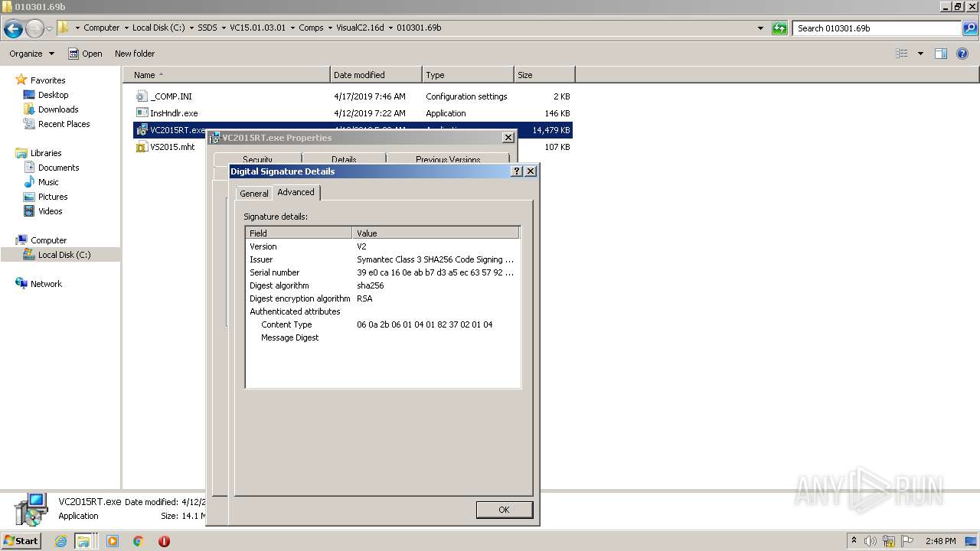The image size is (980, 551).
Task: Click the help button in Digital Signature Details
Action: (x=517, y=171)
